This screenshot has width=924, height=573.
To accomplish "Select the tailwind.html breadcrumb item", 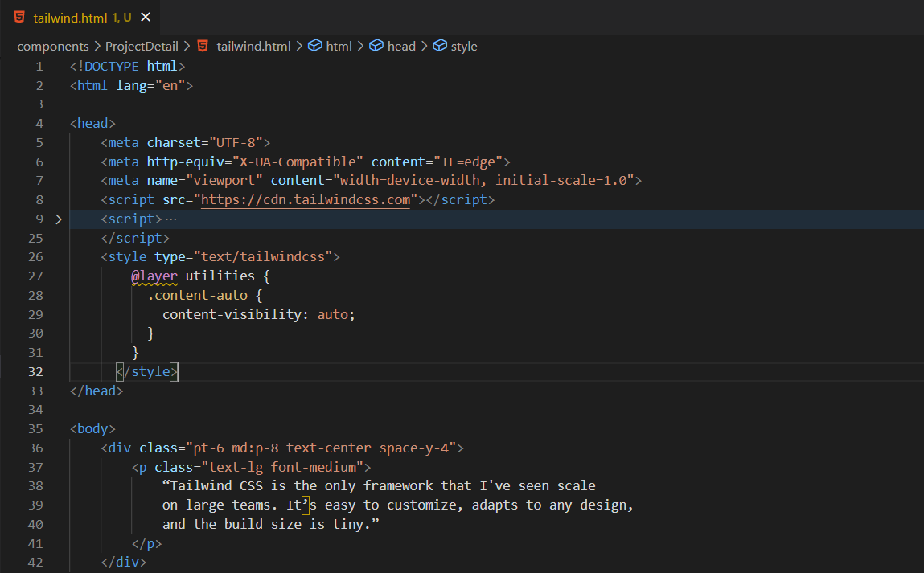I will [253, 46].
